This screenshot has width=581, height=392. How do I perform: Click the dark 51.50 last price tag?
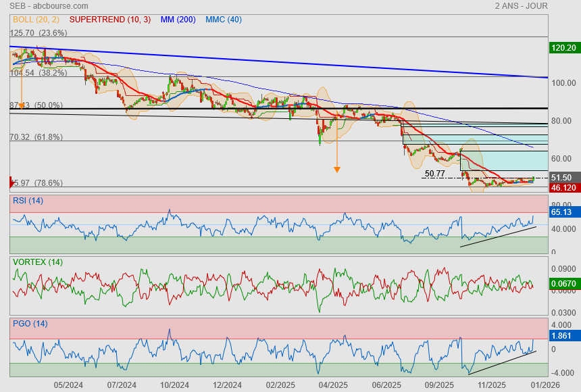point(563,177)
